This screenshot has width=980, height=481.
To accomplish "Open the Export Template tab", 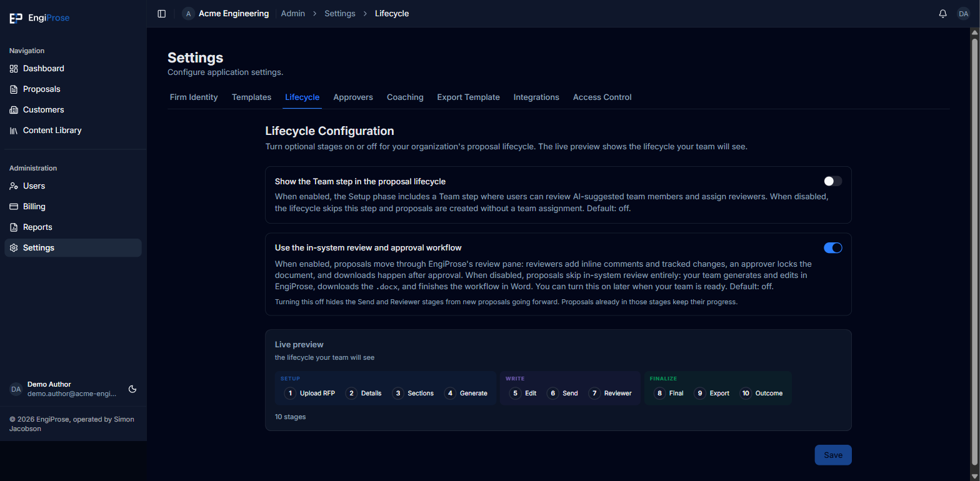I will 468,97.
